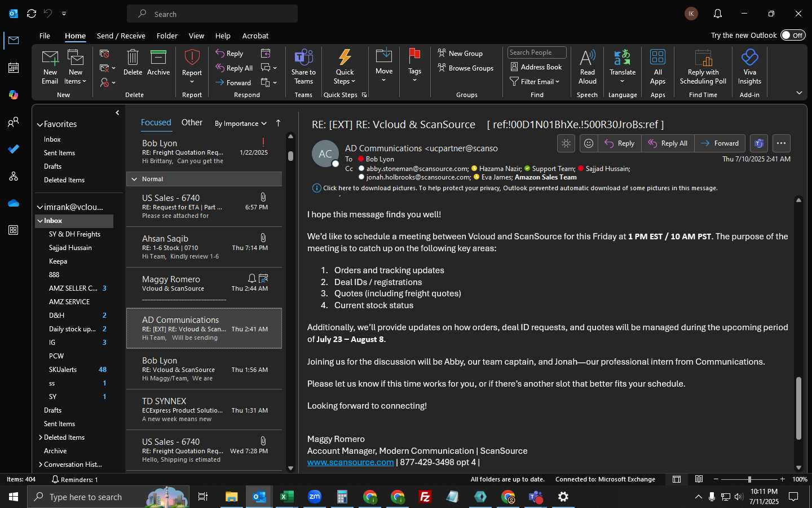Click the top Search box
This screenshot has width=812, height=508.
click(x=213, y=14)
